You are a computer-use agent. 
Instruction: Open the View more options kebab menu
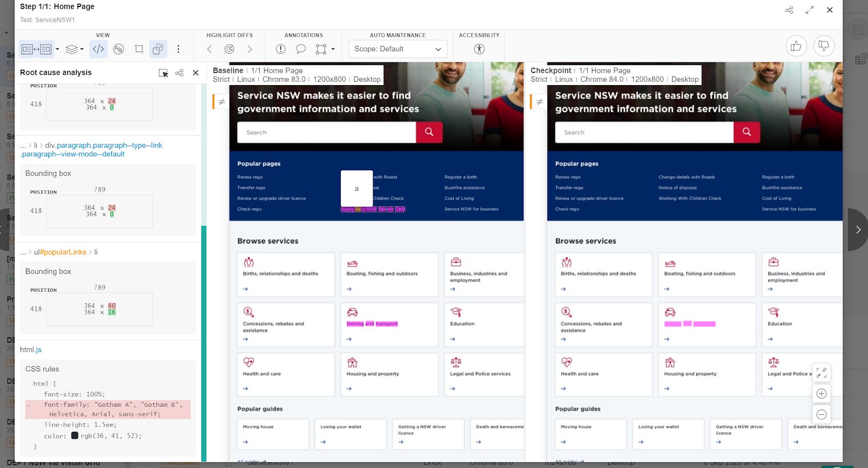pyautogui.click(x=178, y=49)
